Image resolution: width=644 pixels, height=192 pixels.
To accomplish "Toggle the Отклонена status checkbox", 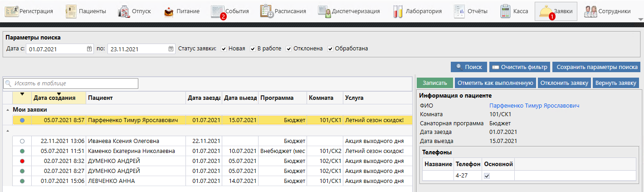I will click(289, 49).
